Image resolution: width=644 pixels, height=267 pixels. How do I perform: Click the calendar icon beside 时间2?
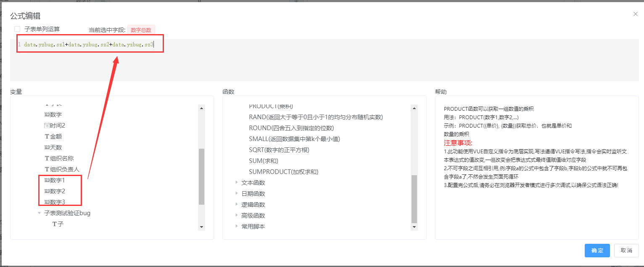click(47, 125)
